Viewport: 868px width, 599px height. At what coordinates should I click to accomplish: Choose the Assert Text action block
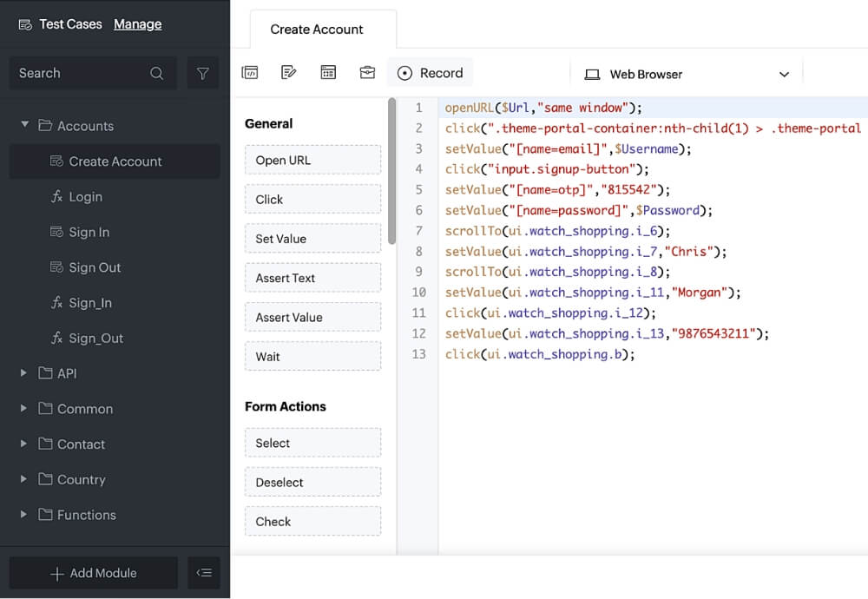click(312, 279)
